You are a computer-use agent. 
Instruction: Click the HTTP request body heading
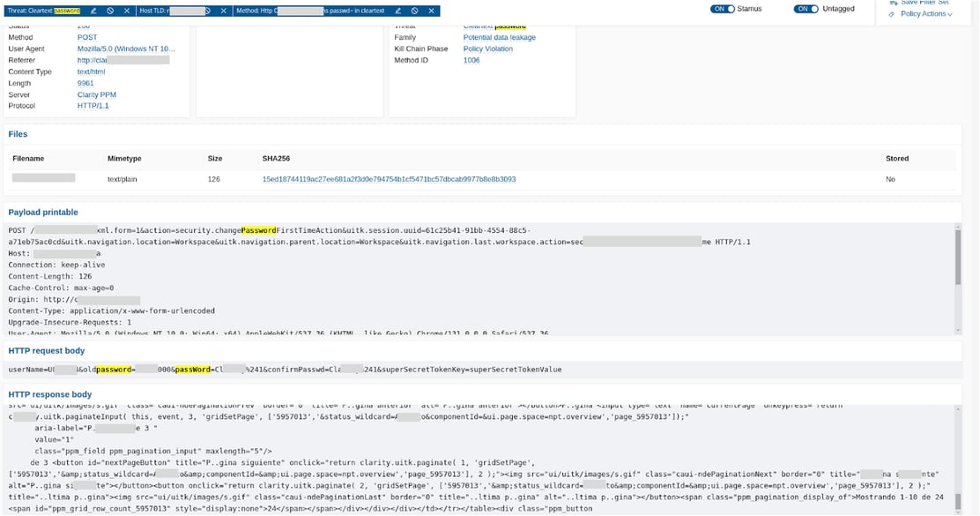[46, 351]
